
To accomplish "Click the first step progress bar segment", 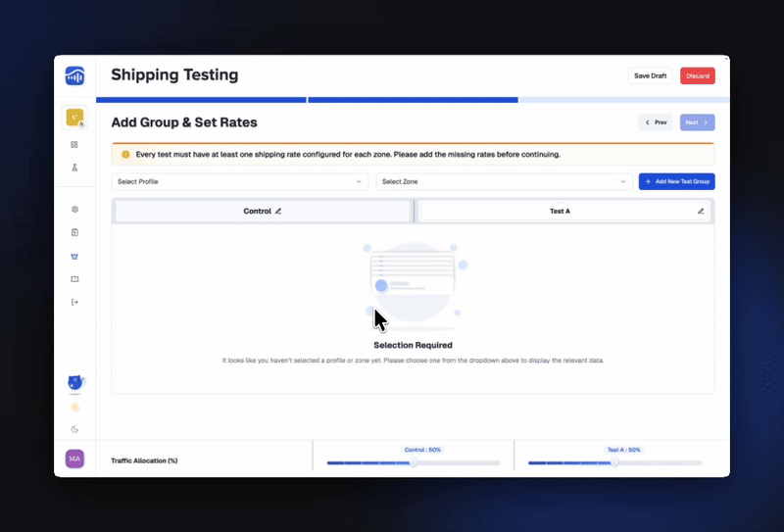I will click(201, 100).
